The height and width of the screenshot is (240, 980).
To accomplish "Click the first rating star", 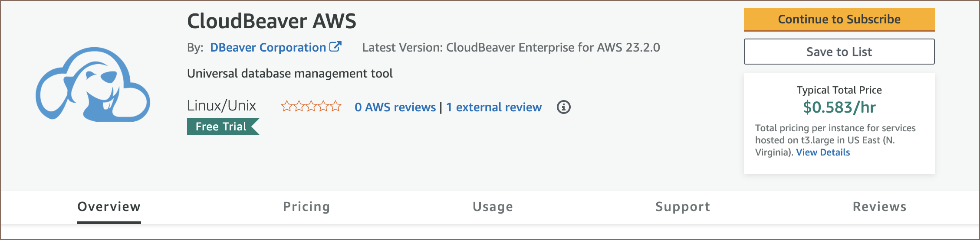I will coord(287,106).
